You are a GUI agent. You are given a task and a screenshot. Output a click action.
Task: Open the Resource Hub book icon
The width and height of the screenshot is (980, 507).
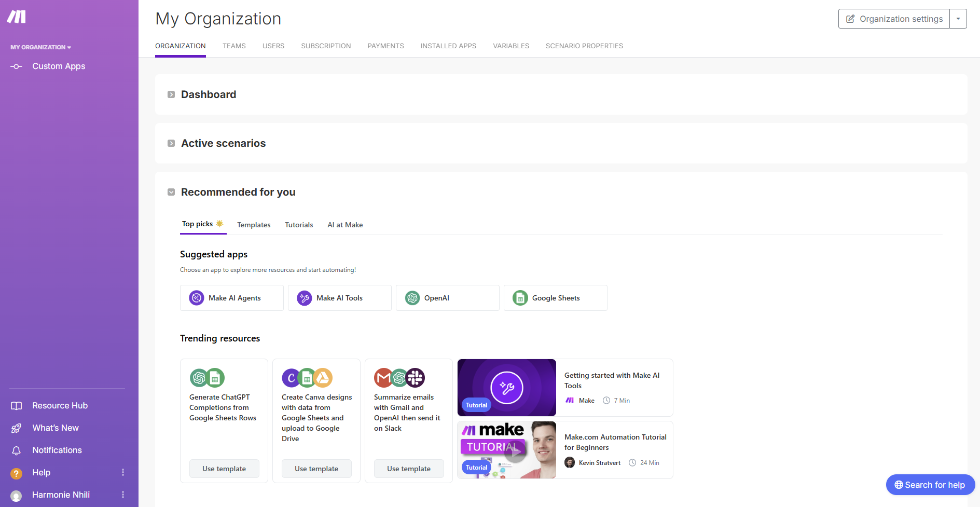(17, 406)
